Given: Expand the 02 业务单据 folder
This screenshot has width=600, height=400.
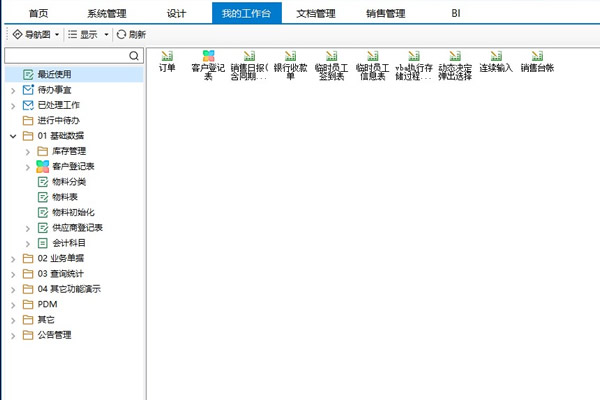Looking at the screenshot, I should click(12, 258).
